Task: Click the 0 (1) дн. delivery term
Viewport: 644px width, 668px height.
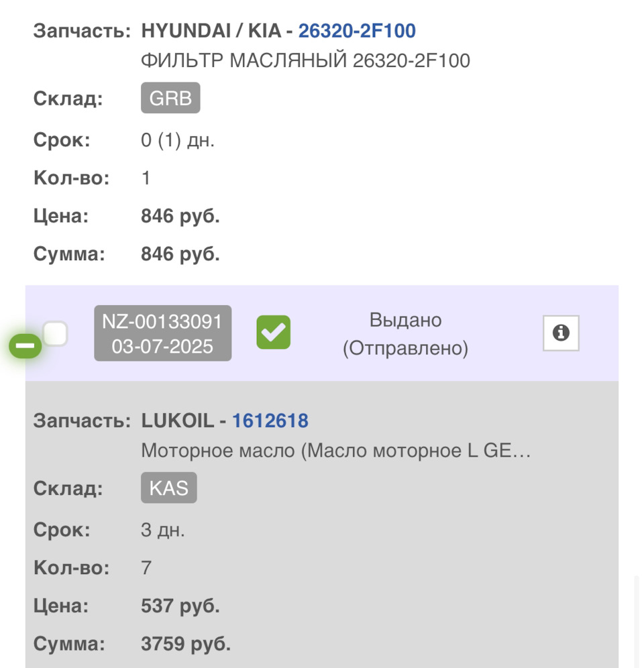Action: [x=178, y=141]
